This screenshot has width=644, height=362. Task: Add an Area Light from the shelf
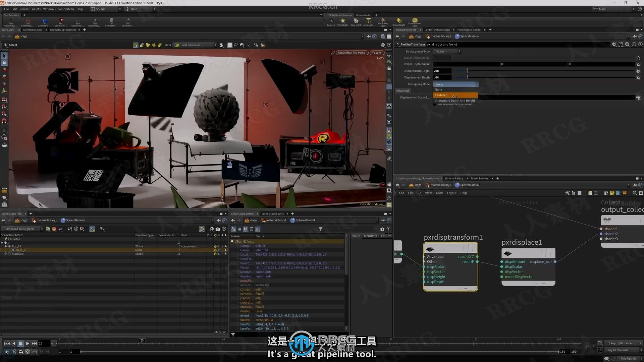[368, 22]
